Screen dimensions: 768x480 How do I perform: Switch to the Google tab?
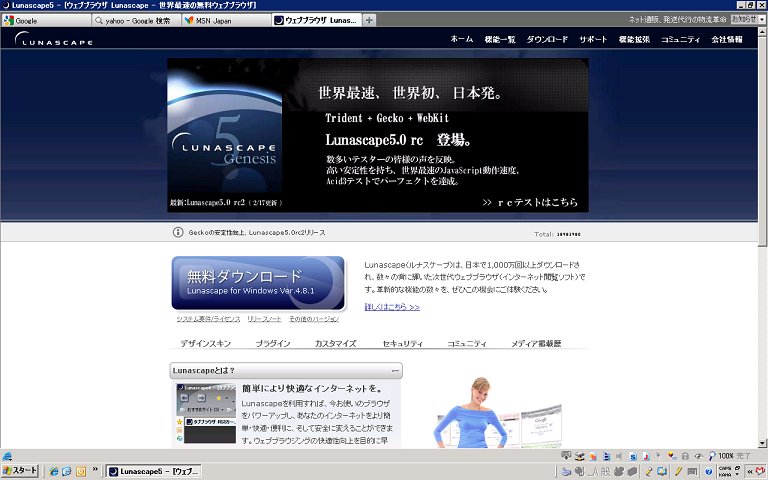click(46, 21)
